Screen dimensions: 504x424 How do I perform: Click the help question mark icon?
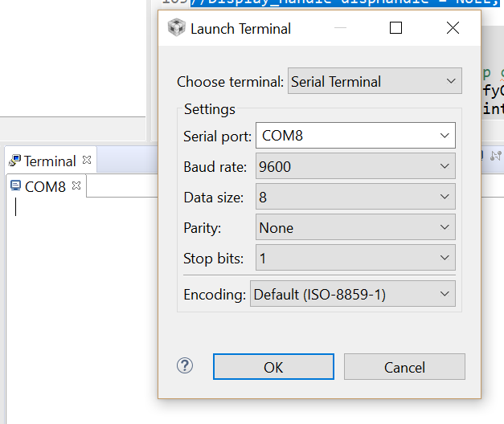pos(185,365)
